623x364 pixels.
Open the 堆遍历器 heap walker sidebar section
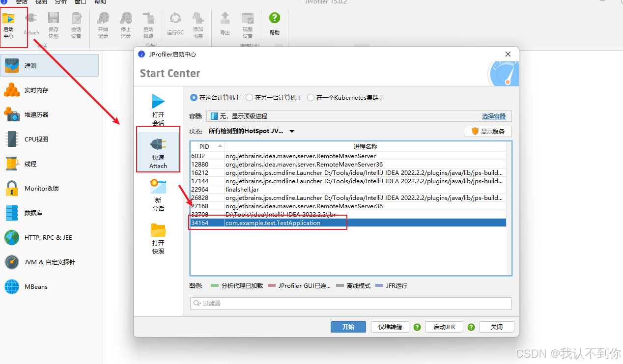(49, 114)
